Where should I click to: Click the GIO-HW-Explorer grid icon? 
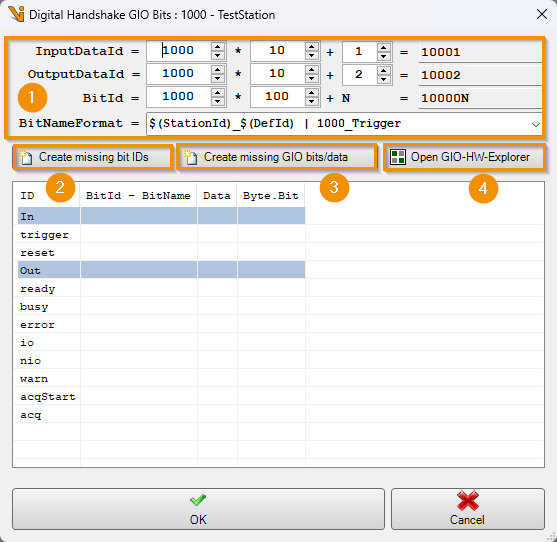[398, 157]
